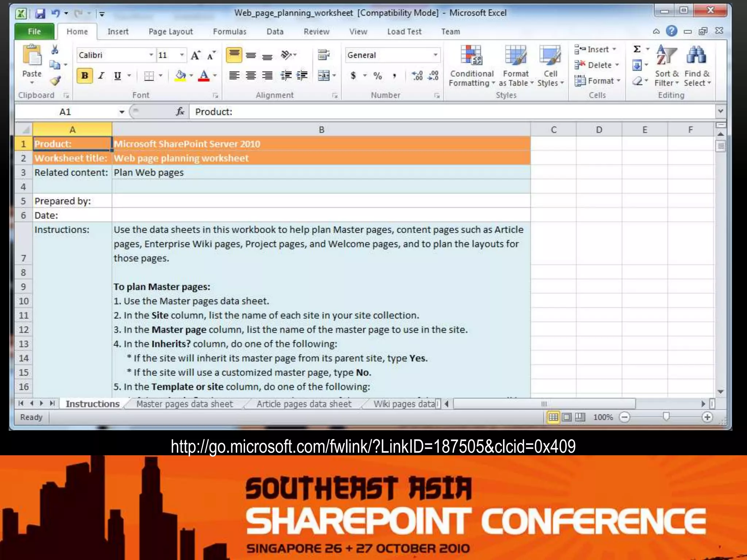Click the AutoSum sigma icon
The width and height of the screenshot is (747, 560).
click(x=637, y=49)
